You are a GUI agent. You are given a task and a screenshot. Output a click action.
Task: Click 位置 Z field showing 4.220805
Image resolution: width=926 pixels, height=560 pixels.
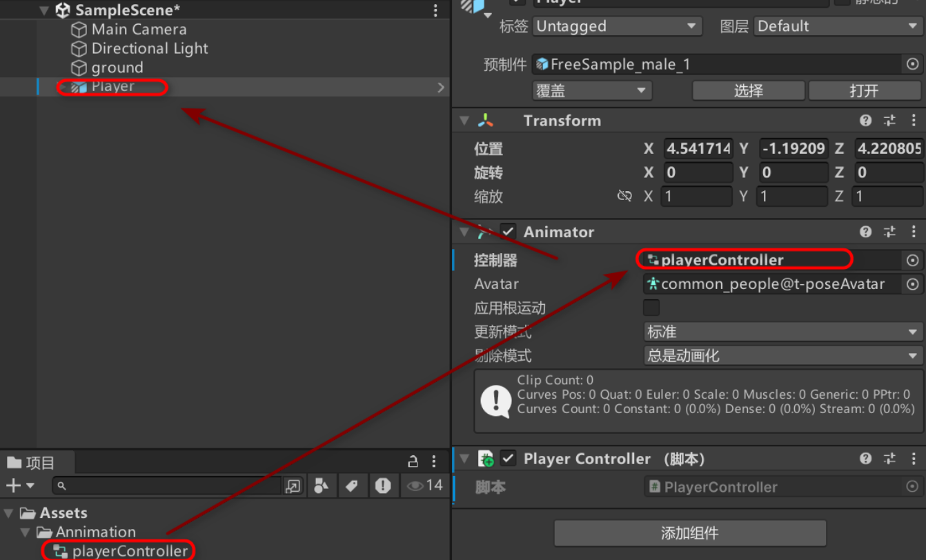[x=889, y=148]
